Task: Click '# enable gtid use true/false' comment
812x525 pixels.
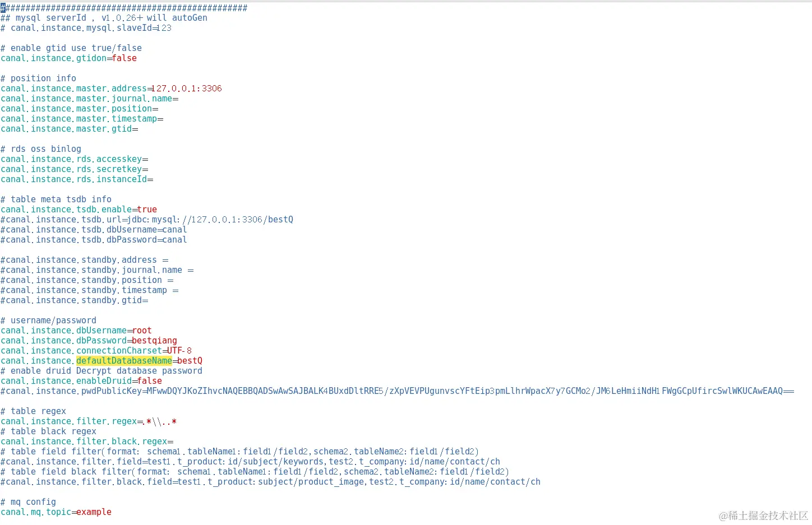Action: [x=71, y=48]
